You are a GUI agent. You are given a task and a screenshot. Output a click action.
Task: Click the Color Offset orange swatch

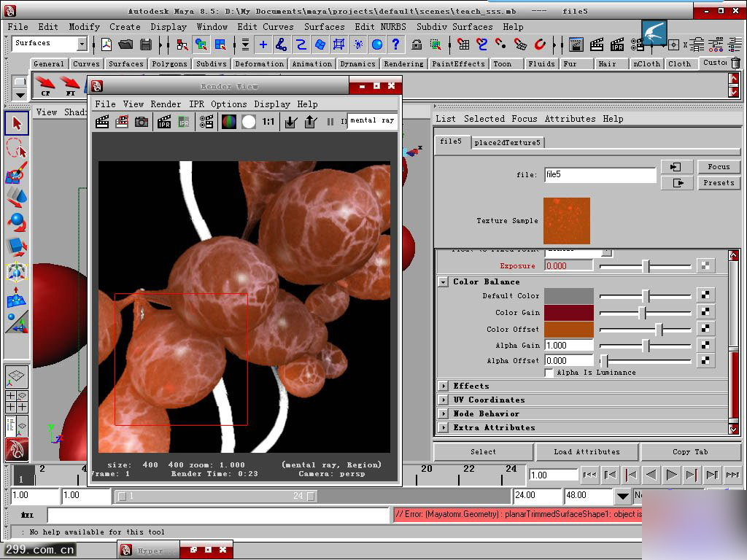click(x=569, y=329)
